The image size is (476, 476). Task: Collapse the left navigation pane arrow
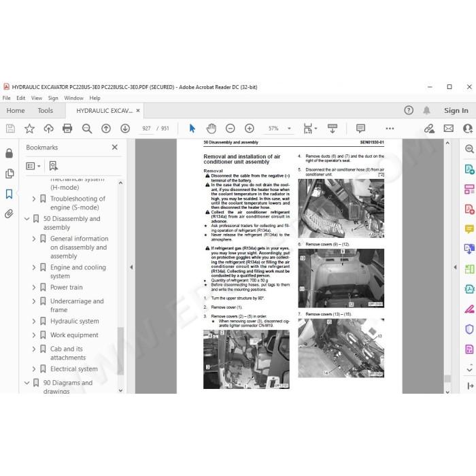pyautogui.click(x=131, y=267)
